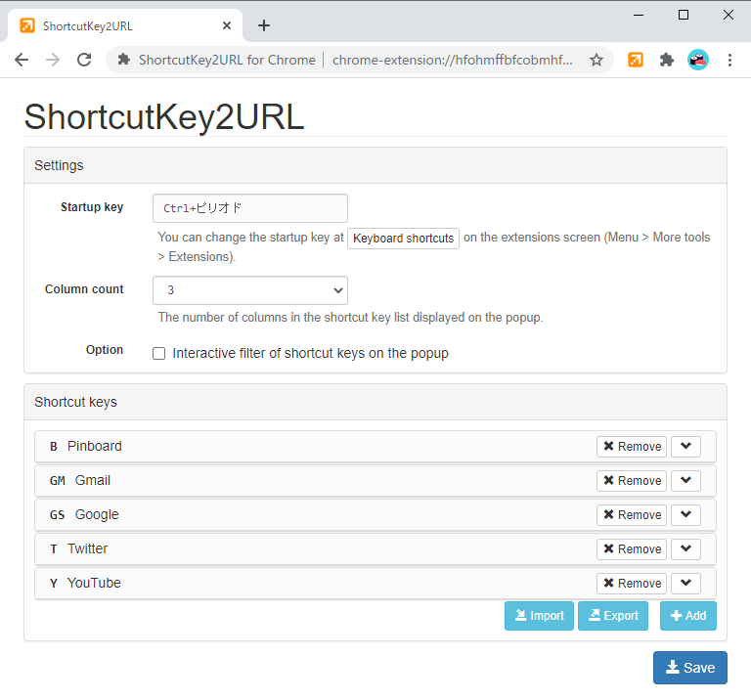
Task: Open Chrome's three-dot menu
Action: pos(729,60)
